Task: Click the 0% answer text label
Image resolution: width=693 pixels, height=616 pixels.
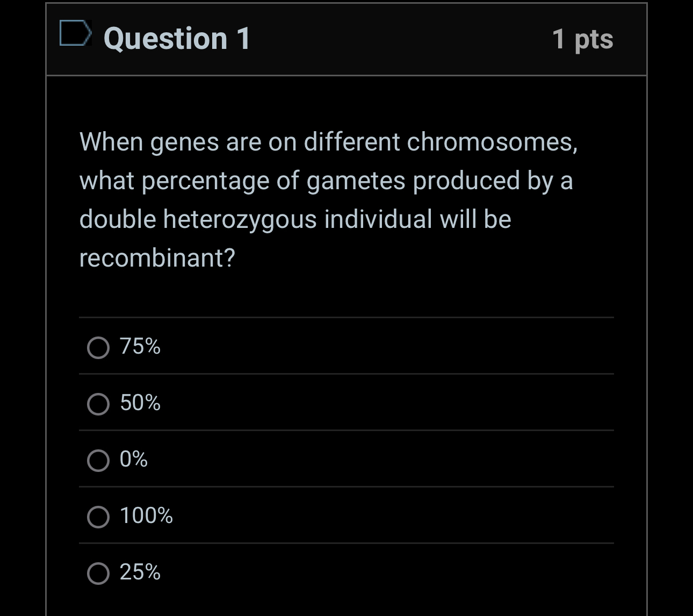Action: click(133, 461)
